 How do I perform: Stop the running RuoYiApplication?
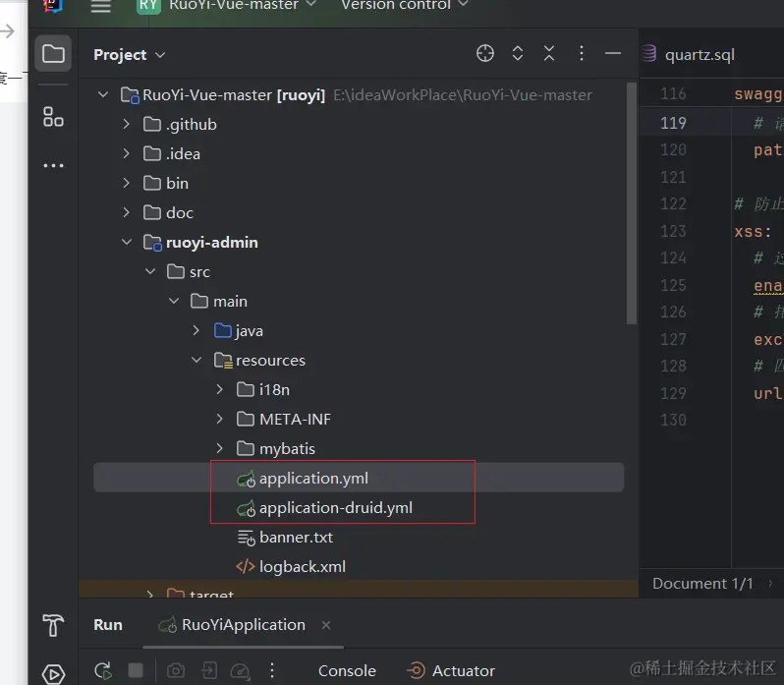pyautogui.click(x=136, y=670)
